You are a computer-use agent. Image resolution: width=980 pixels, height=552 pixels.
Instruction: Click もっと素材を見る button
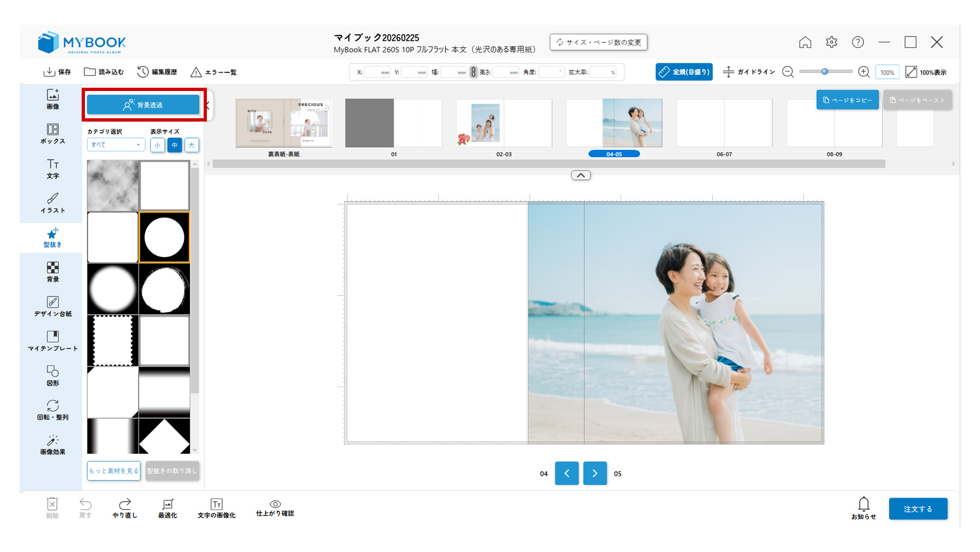113,471
